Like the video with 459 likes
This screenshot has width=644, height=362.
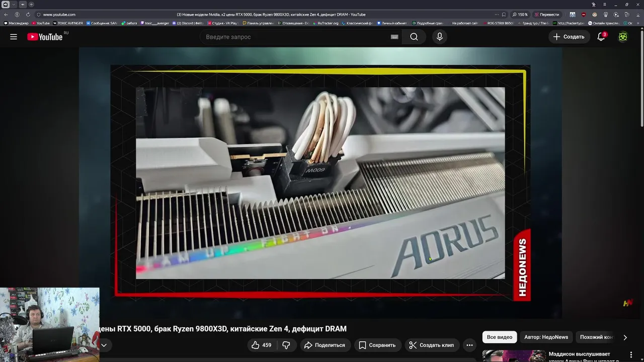(262, 345)
